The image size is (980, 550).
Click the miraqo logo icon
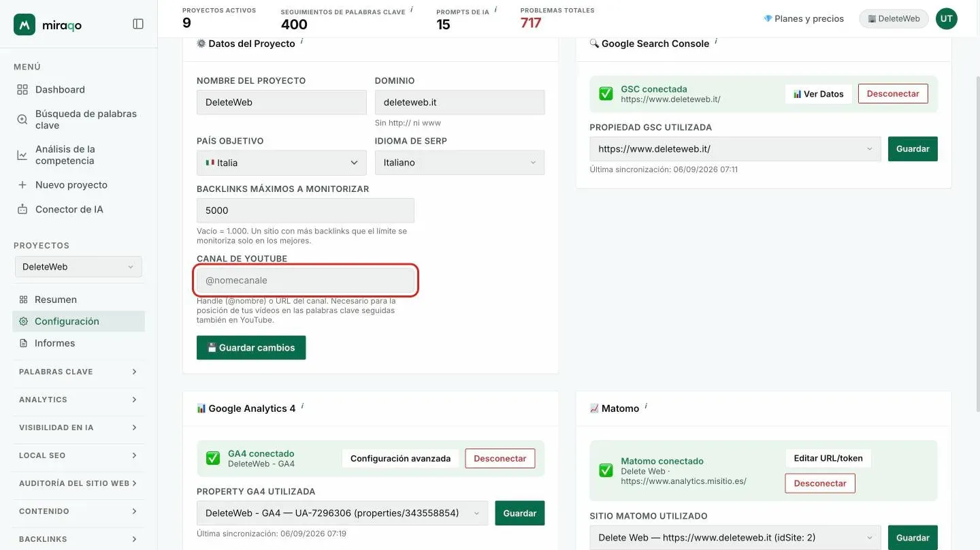(x=24, y=25)
